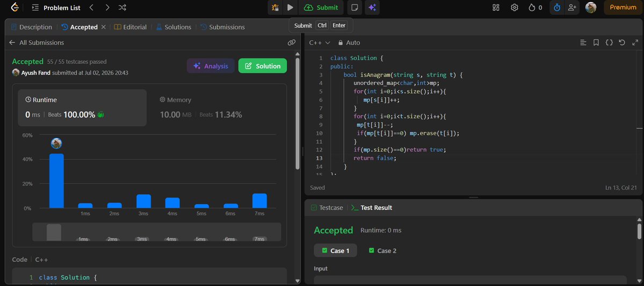The width and height of the screenshot is (644, 286).
Task: Click the avatar marker above chart bar
Action: (x=56, y=143)
